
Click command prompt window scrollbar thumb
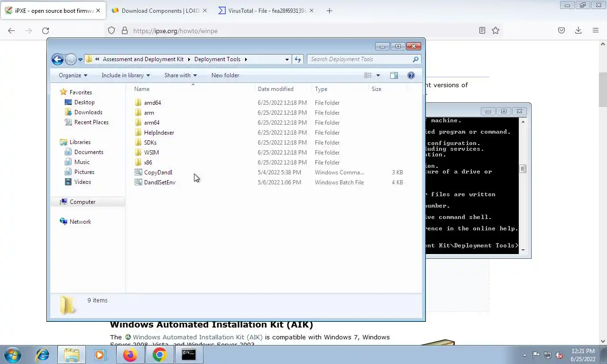click(x=523, y=169)
